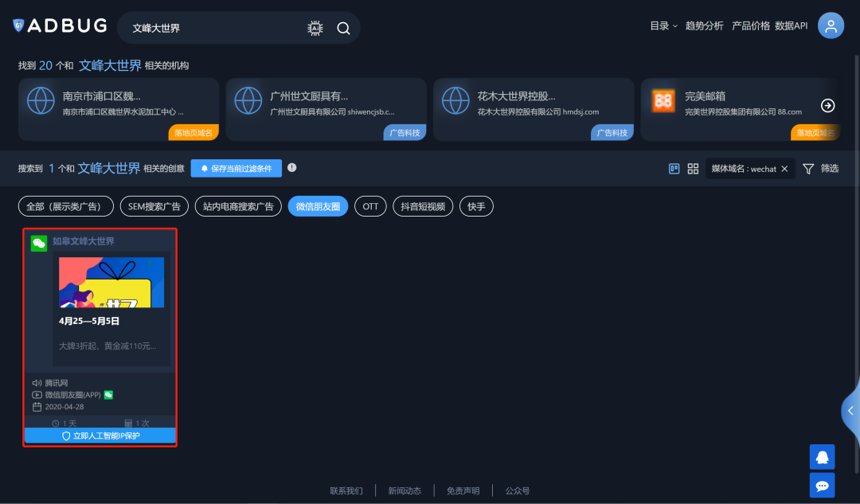The width and height of the screenshot is (860, 504).
Task: Click small WeChat icon beside 微信朋友圈(APP)
Action: [108, 395]
